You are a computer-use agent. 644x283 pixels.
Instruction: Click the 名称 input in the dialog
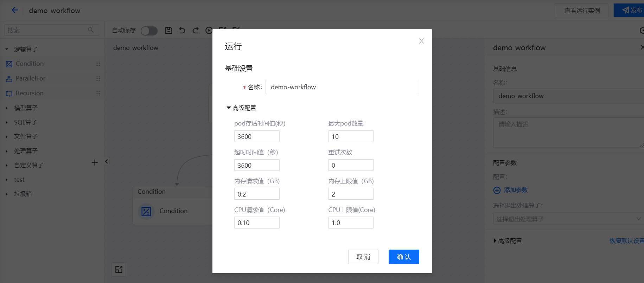pos(342,87)
